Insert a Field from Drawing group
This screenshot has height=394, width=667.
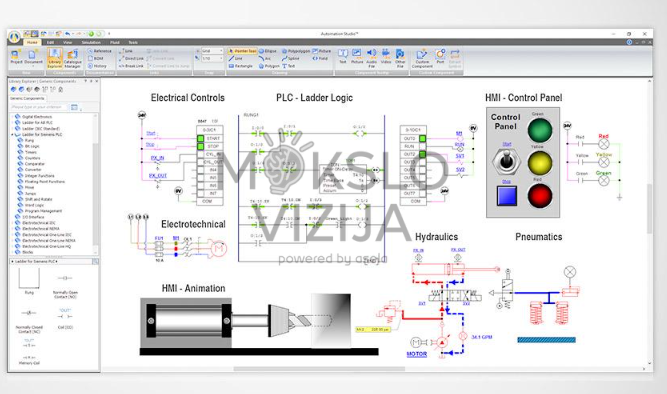coord(320,58)
